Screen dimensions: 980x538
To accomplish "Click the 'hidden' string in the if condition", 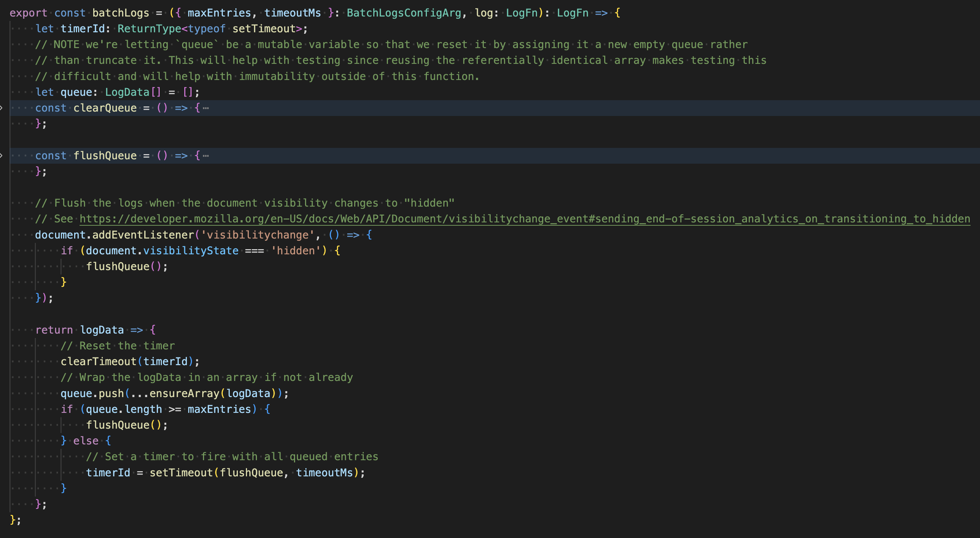I will (295, 251).
